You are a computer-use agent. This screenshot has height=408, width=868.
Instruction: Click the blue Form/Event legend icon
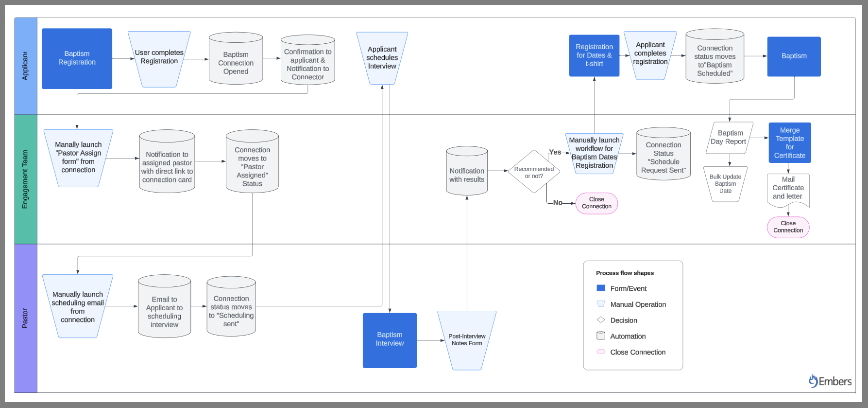pos(600,288)
